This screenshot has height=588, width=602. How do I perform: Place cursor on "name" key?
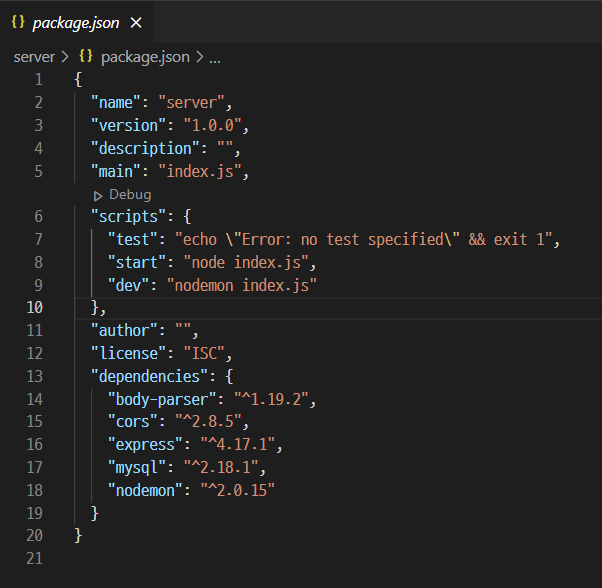117,102
